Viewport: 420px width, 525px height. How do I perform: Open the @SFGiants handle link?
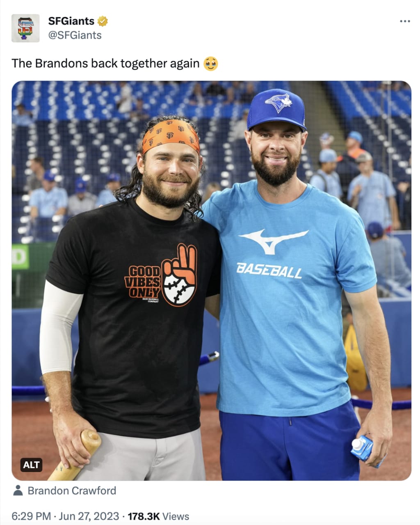[75, 35]
